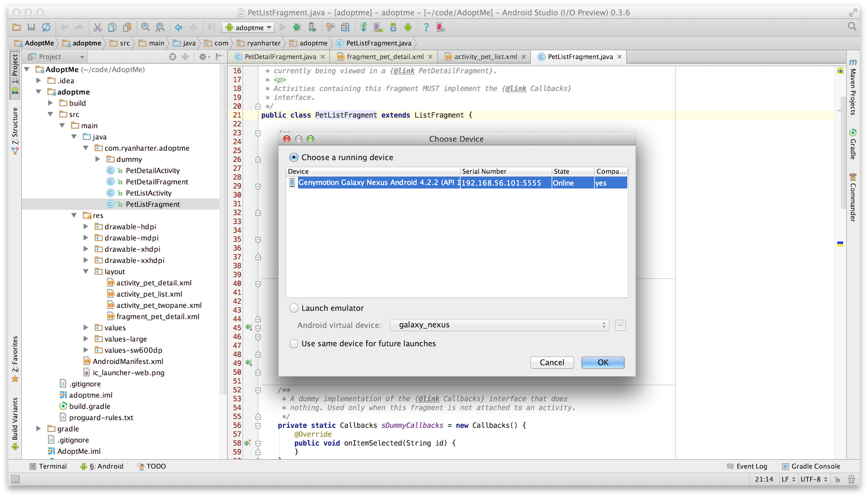868x497 pixels.
Task: Open the adoptme run configuration dropdown
Action: [x=249, y=27]
